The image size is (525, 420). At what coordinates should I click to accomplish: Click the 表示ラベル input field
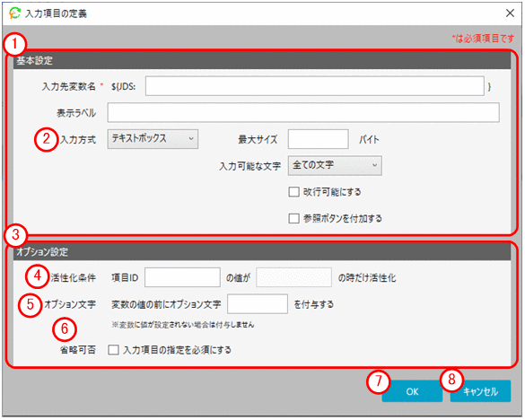point(303,112)
